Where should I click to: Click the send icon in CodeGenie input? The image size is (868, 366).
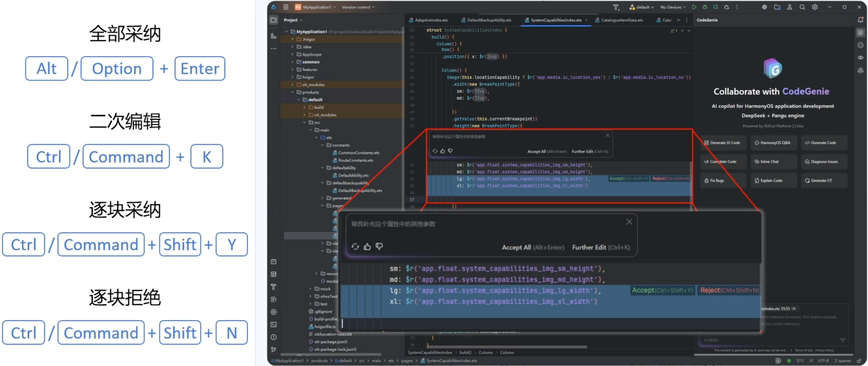[x=842, y=340]
